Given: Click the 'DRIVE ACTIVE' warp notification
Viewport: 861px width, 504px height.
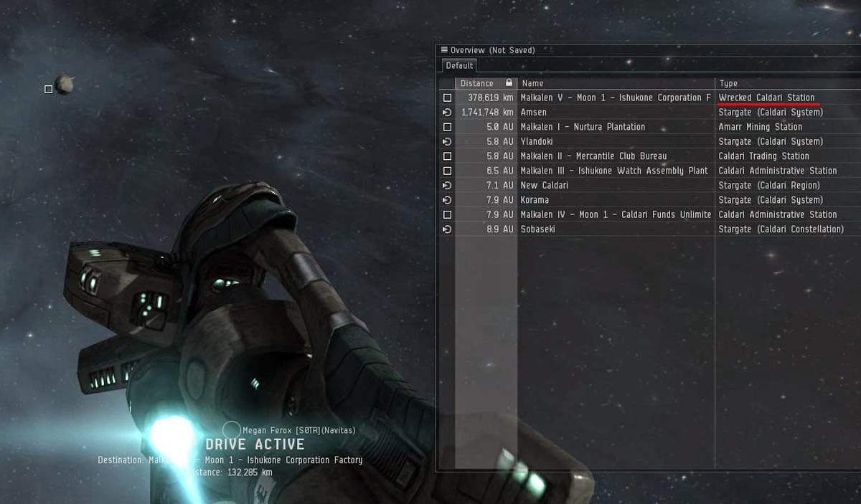Looking at the screenshot, I should click(255, 444).
